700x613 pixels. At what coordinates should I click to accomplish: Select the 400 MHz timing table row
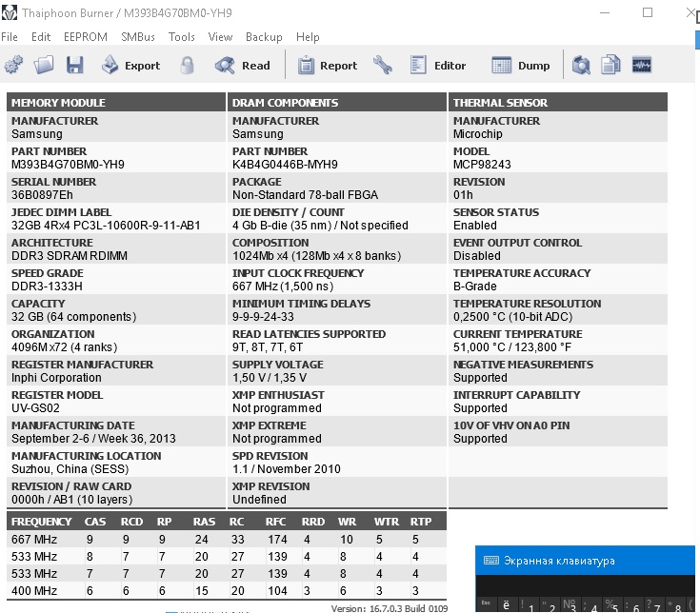pyautogui.click(x=227, y=590)
